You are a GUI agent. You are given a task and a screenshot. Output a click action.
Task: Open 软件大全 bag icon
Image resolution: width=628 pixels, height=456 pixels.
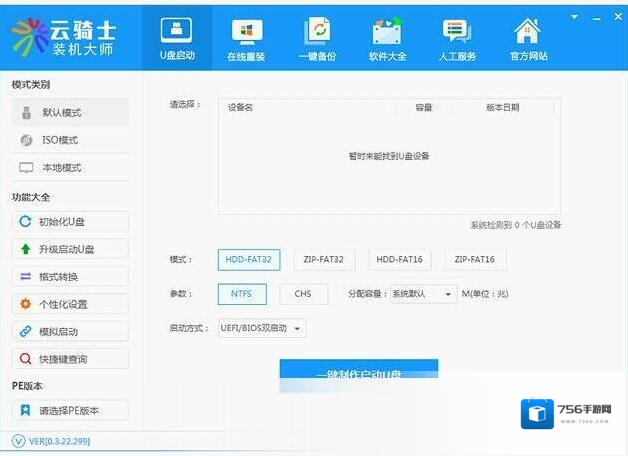(x=387, y=38)
